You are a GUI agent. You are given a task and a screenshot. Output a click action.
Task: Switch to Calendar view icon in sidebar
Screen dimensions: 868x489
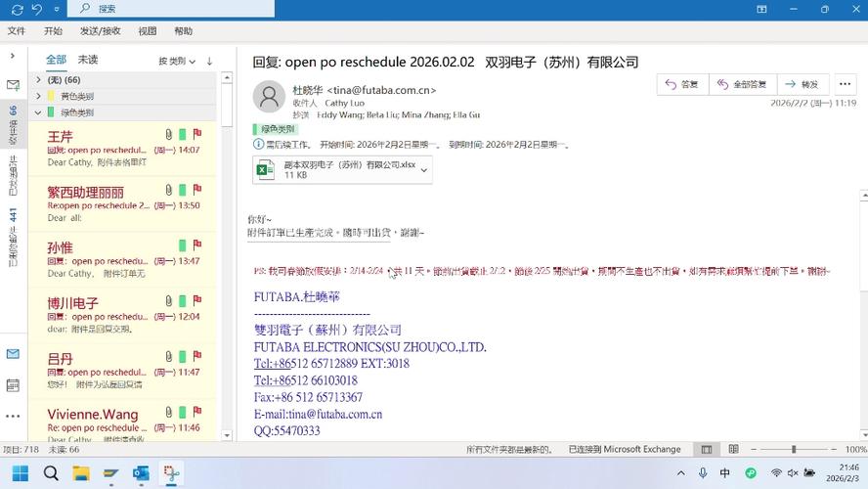coord(13,385)
